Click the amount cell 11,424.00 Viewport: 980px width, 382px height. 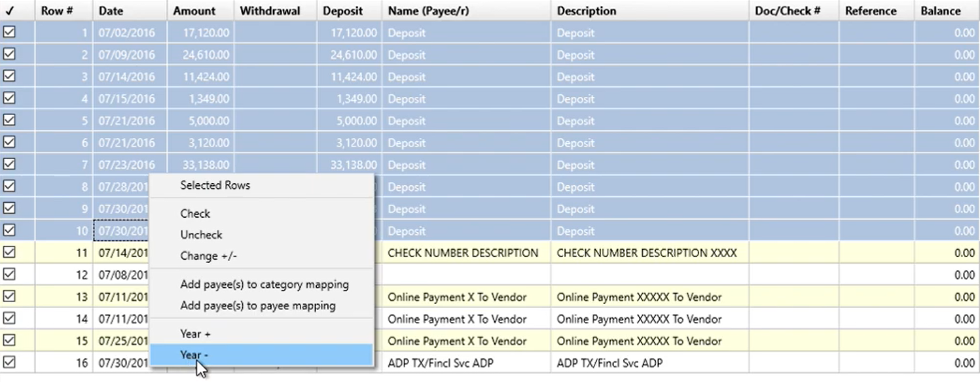click(x=200, y=77)
